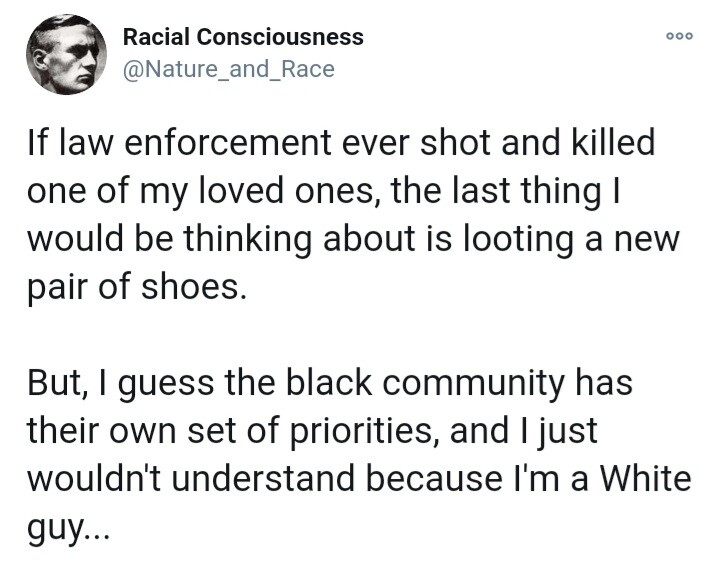This screenshot has height=573, width=720.
Task: Open the three-dot more options menu
Action: (x=679, y=34)
